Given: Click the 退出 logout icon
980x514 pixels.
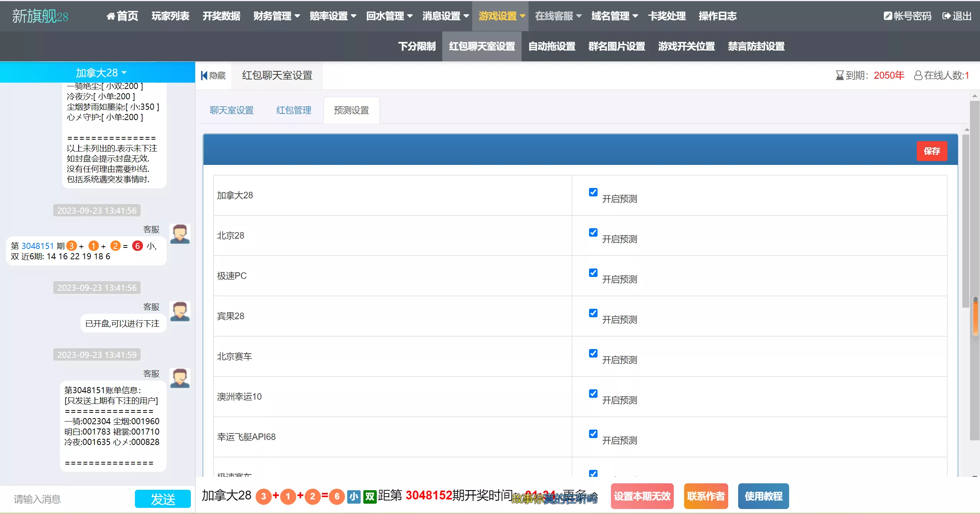Looking at the screenshot, I should click(x=947, y=16).
